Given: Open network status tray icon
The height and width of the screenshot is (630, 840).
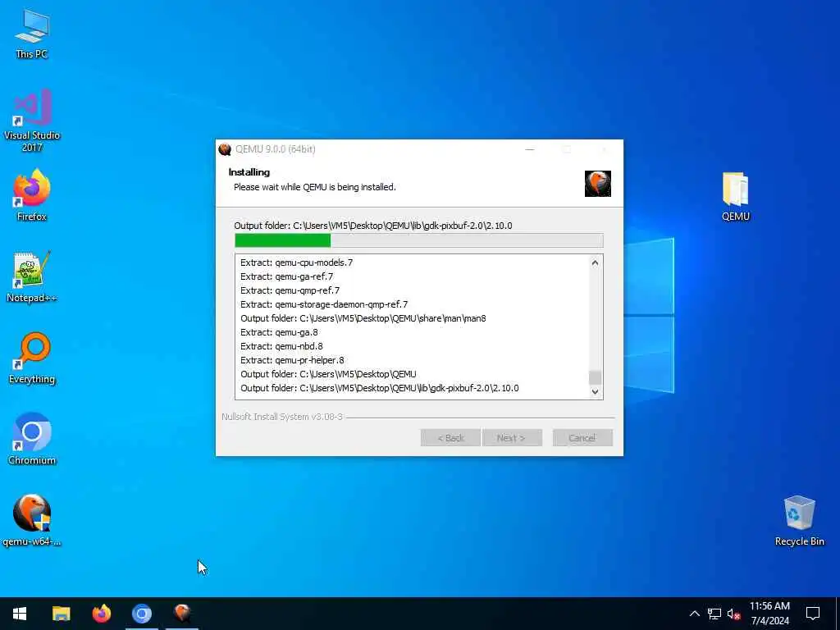Looking at the screenshot, I should point(714,614).
